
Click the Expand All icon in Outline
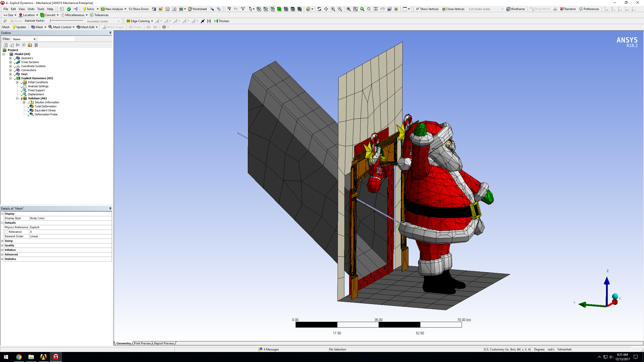(x=24, y=45)
